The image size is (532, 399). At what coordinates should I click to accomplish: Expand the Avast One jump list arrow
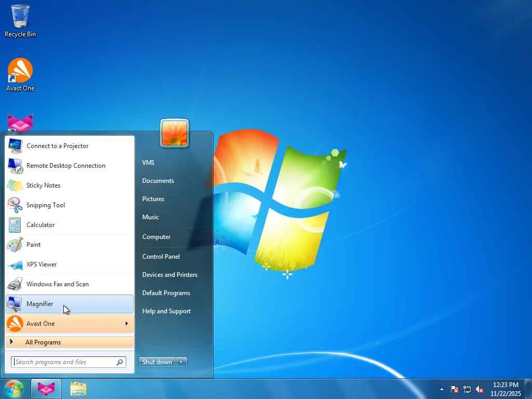(127, 323)
